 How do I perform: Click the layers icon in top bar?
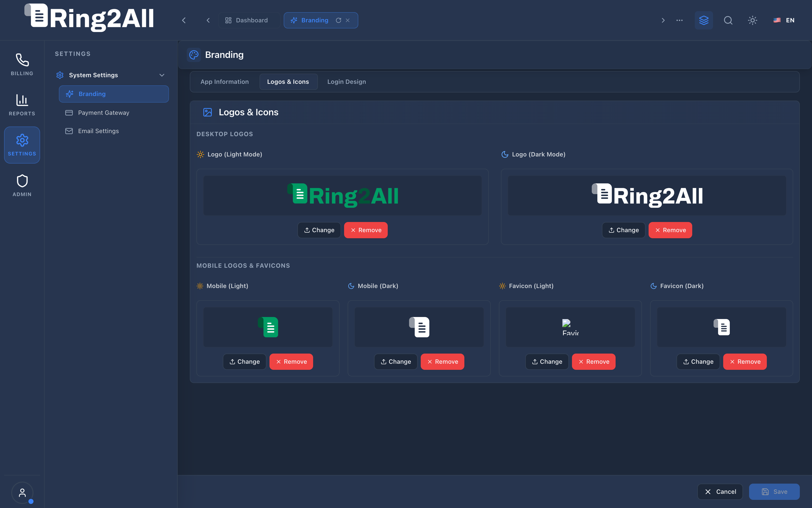(x=704, y=20)
